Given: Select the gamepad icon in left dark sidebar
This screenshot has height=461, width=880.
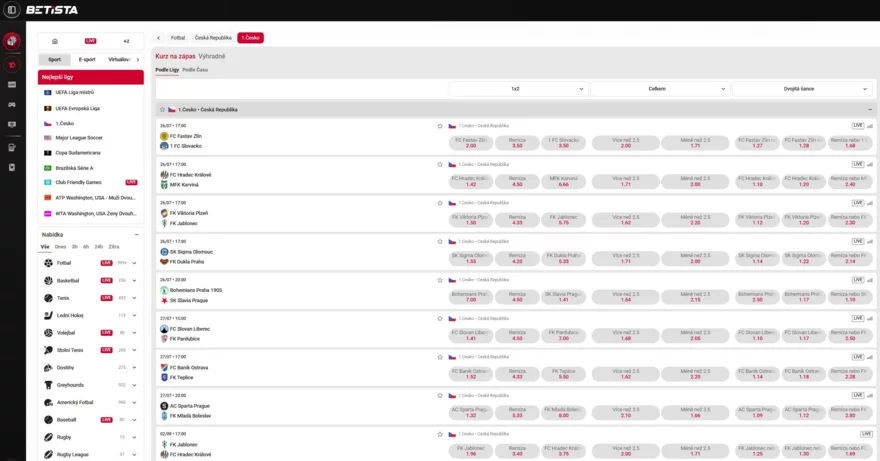Looking at the screenshot, I should click(12, 103).
